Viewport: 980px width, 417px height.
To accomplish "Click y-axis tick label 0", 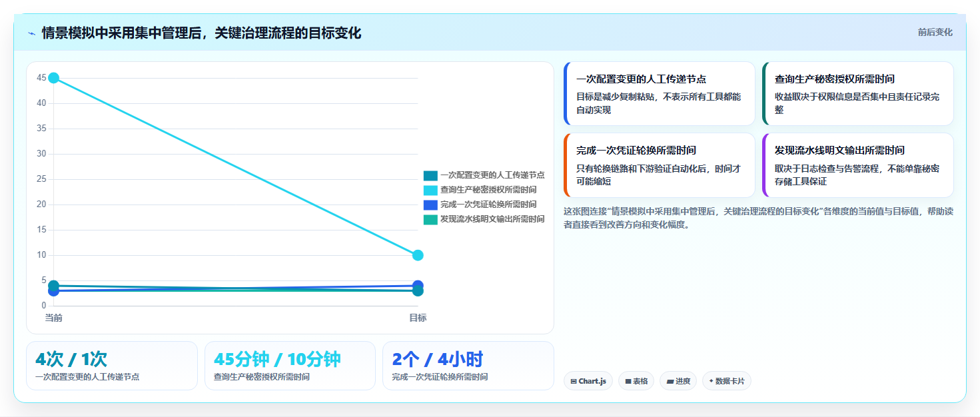I will 44,306.
